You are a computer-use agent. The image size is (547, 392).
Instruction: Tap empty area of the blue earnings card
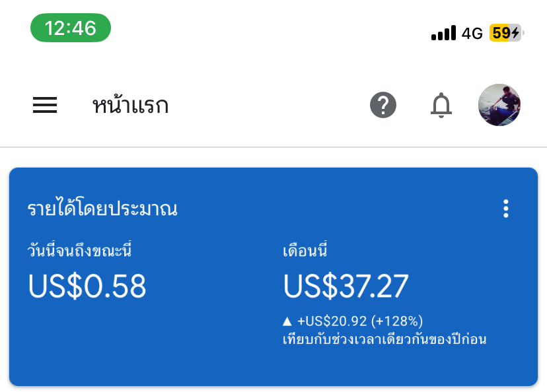[x=145, y=350]
